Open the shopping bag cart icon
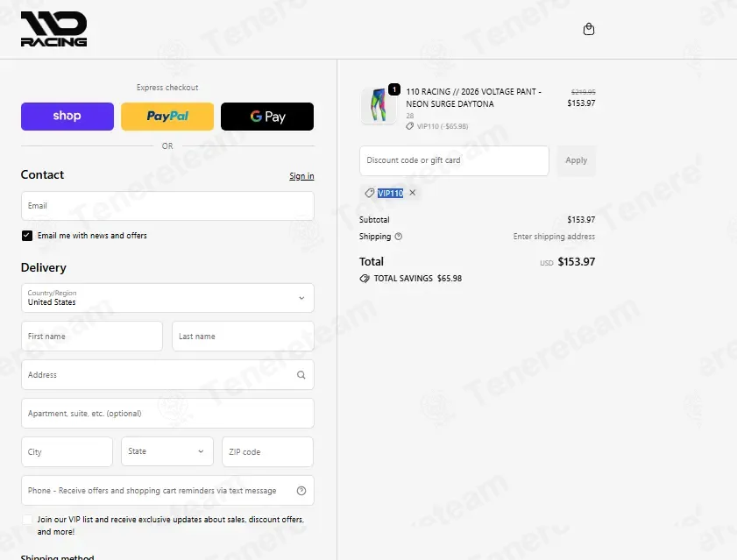This screenshot has width=737, height=560. point(589,29)
